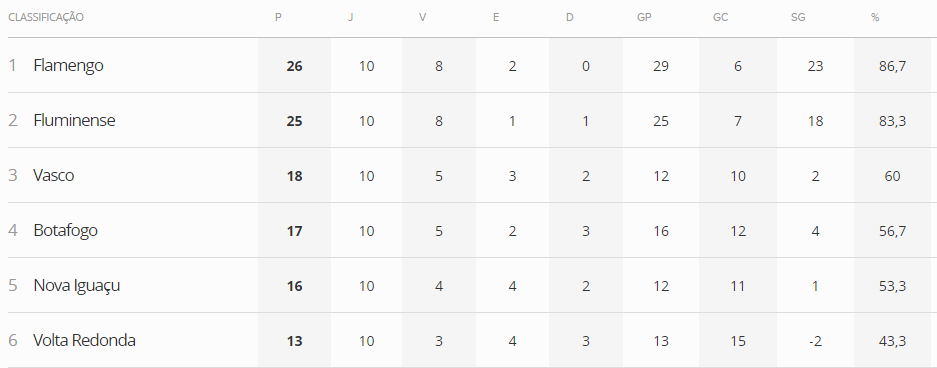Select the E draws column header
This screenshot has height=368, width=937.
[x=496, y=17]
